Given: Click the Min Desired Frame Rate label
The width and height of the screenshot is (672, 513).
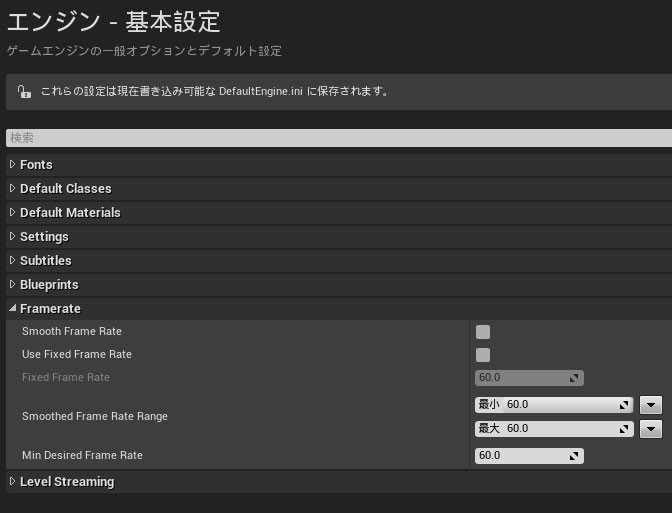Looking at the screenshot, I should tap(82, 455).
